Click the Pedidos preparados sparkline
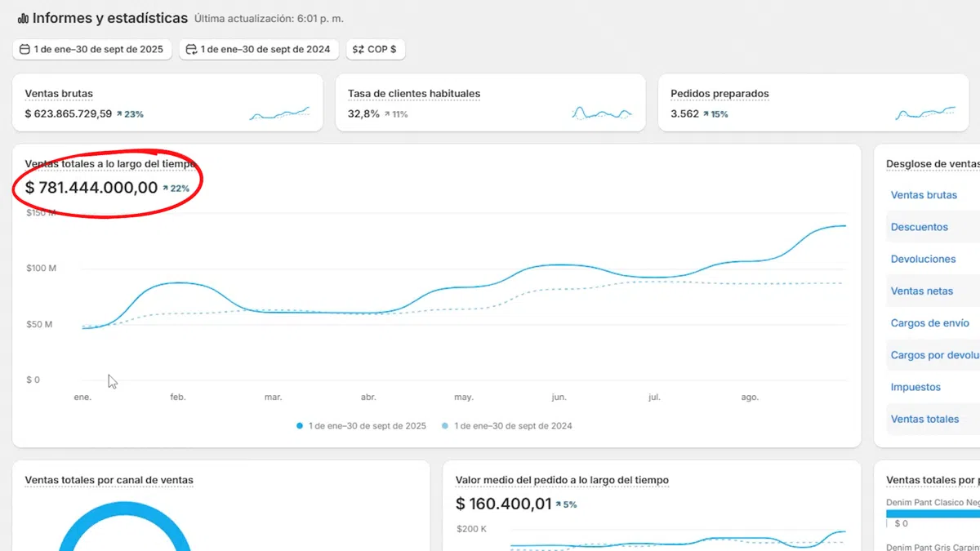 click(924, 113)
